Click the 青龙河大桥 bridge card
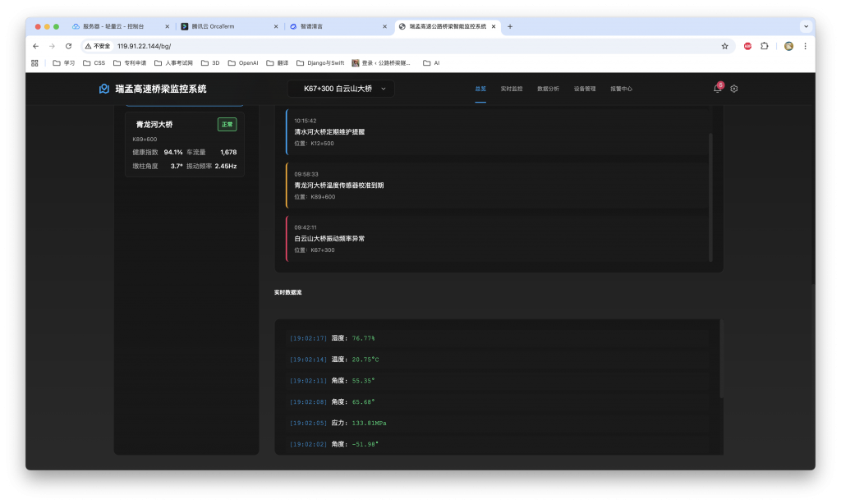The height and width of the screenshot is (504, 841). [x=184, y=144]
